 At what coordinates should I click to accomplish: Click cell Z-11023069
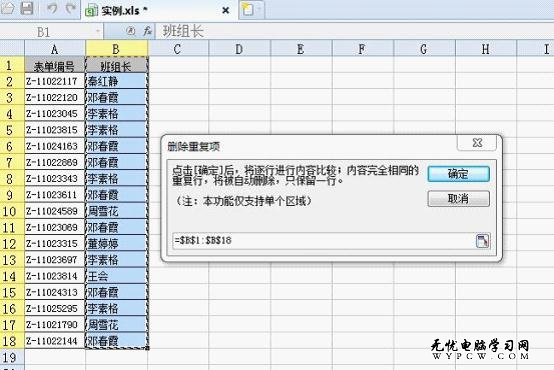[55, 227]
